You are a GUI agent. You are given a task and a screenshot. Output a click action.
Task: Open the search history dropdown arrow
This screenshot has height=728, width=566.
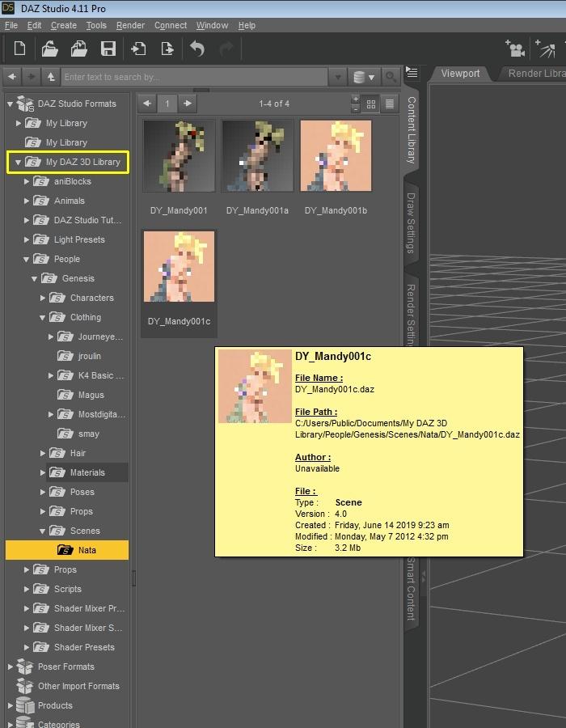click(338, 77)
